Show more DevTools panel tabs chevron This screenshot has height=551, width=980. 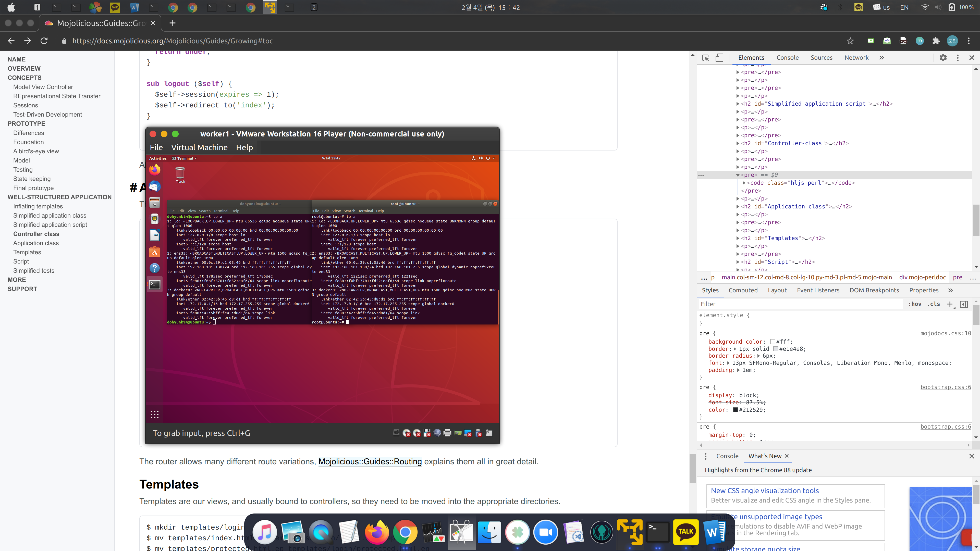click(881, 58)
